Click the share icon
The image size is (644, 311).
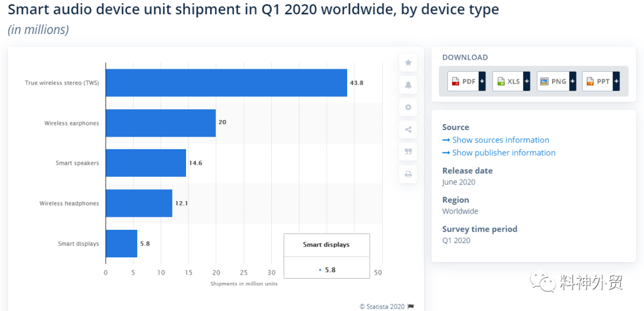pos(408,130)
